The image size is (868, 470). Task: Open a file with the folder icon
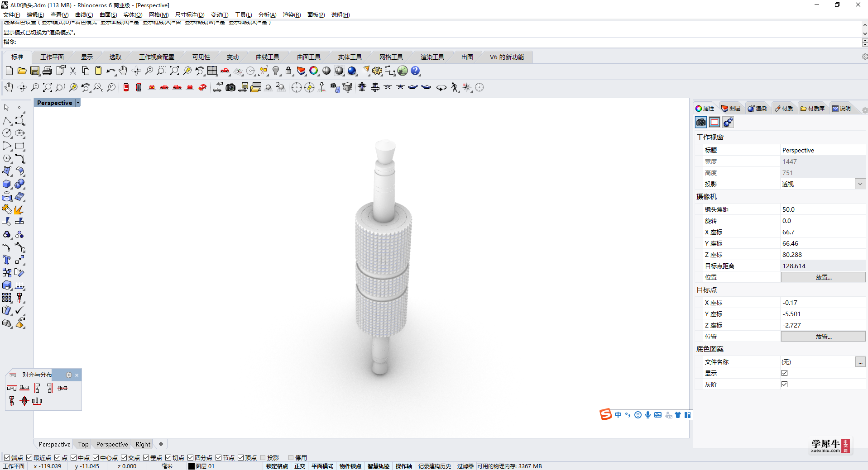click(22, 71)
